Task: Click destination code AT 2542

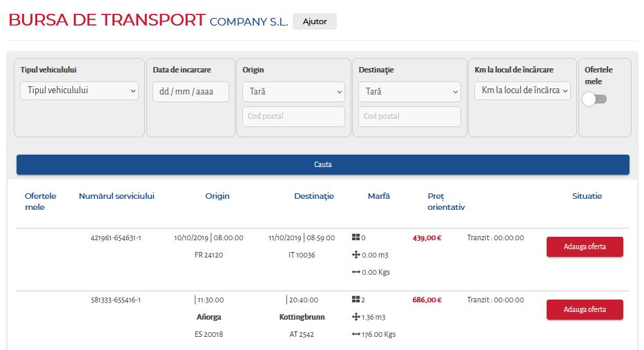Action: coord(302,334)
